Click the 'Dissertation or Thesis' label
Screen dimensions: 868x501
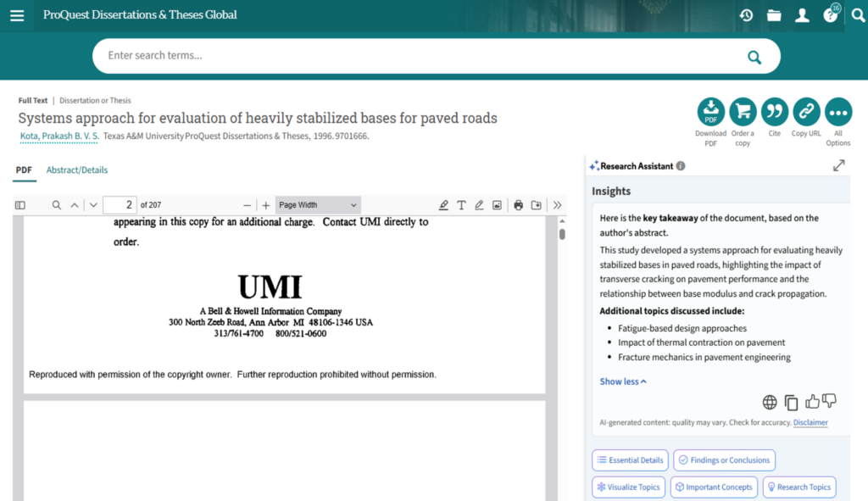95,101
